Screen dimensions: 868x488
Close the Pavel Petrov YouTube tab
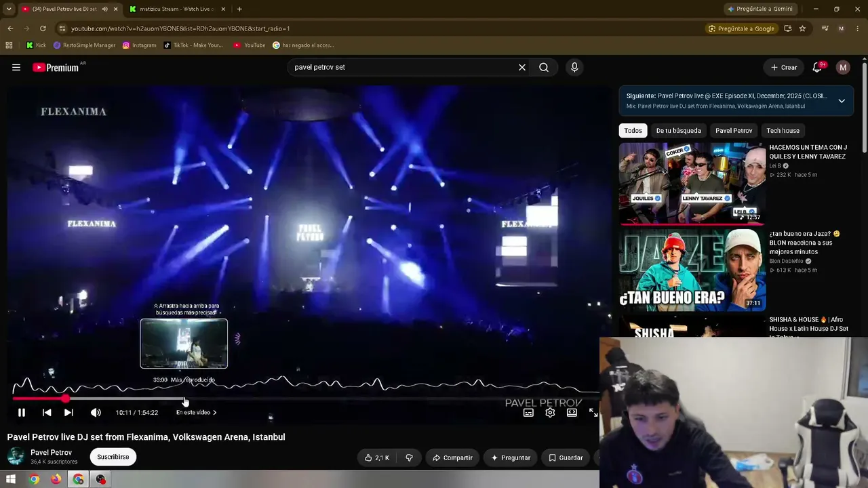pyautogui.click(x=115, y=9)
